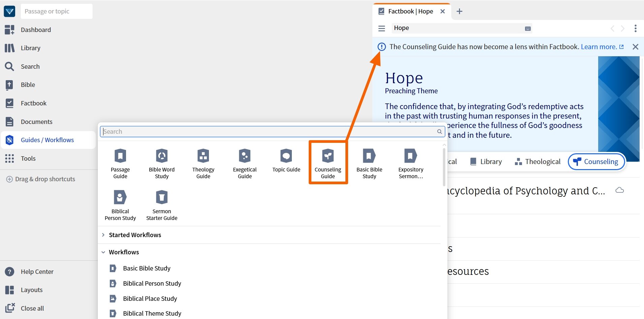
Task: Open the Topic Guide
Action: click(x=286, y=161)
